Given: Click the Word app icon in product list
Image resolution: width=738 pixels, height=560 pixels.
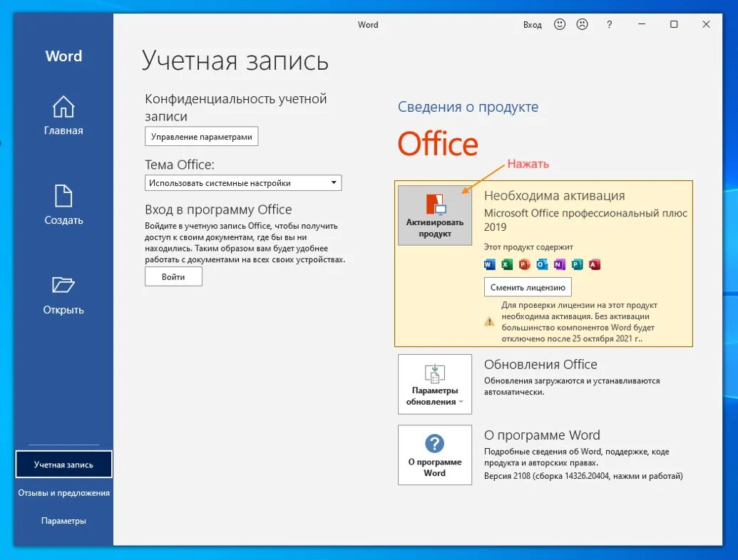Looking at the screenshot, I should pyautogui.click(x=489, y=264).
